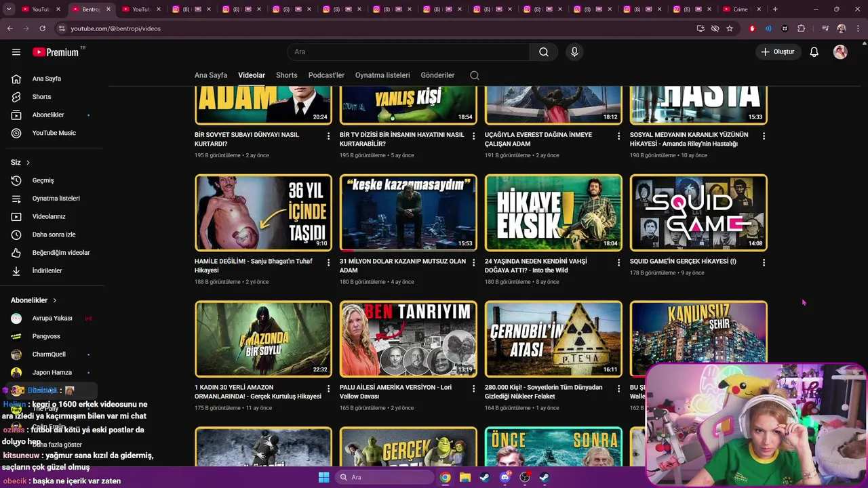Screen dimensions: 868x488
Task: Open OBS Studio from the taskbar
Action: click(525, 477)
